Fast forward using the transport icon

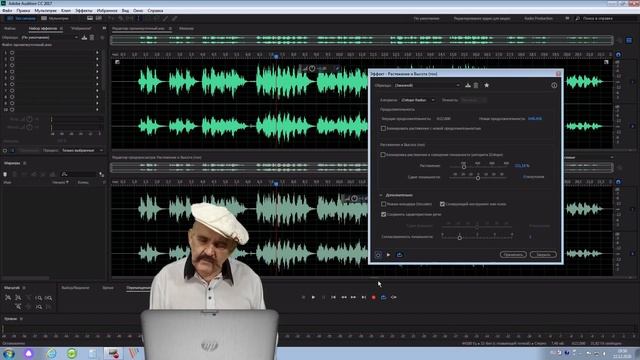coord(353,297)
